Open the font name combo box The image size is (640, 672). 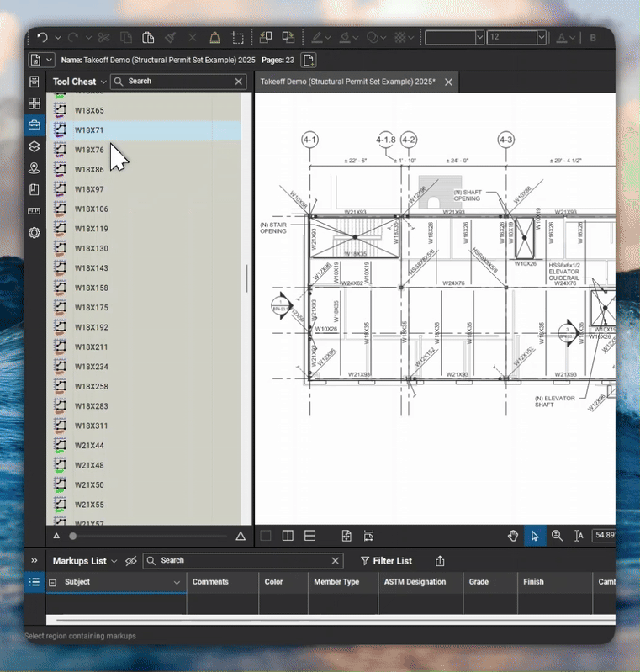tap(455, 38)
